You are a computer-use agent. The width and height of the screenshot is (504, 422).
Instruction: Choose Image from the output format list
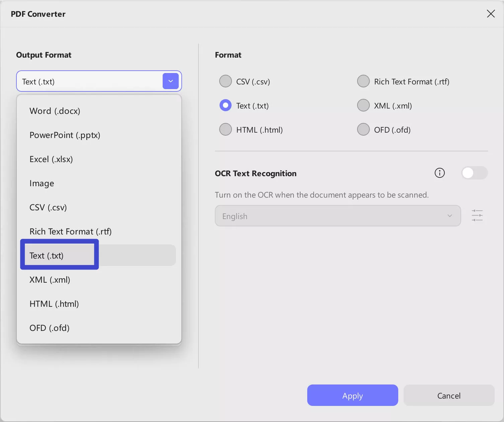tap(41, 183)
